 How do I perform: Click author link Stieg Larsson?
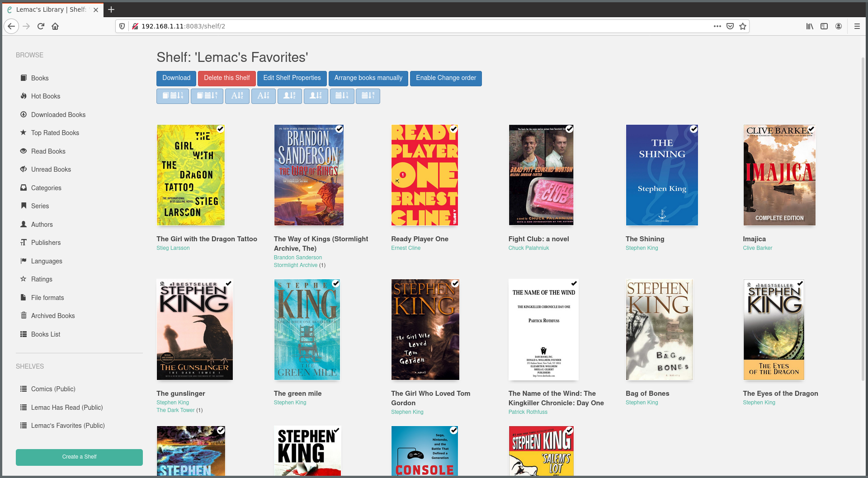coord(173,248)
